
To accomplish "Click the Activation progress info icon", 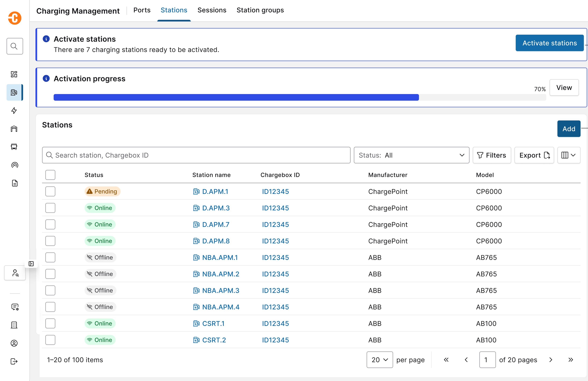I will click(x=46, y=79).
